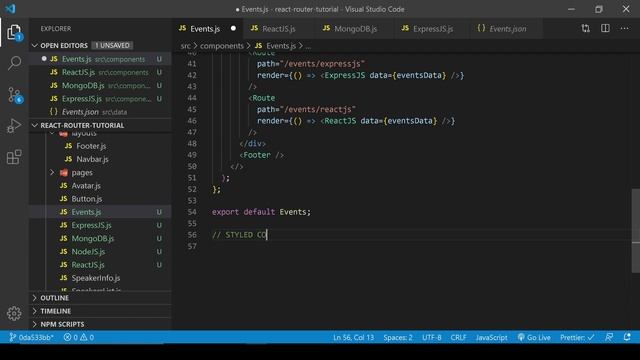Open MongoDB.js in Open Editors list
The width and height of the screenshot is (640, 360).
[100, 85]
